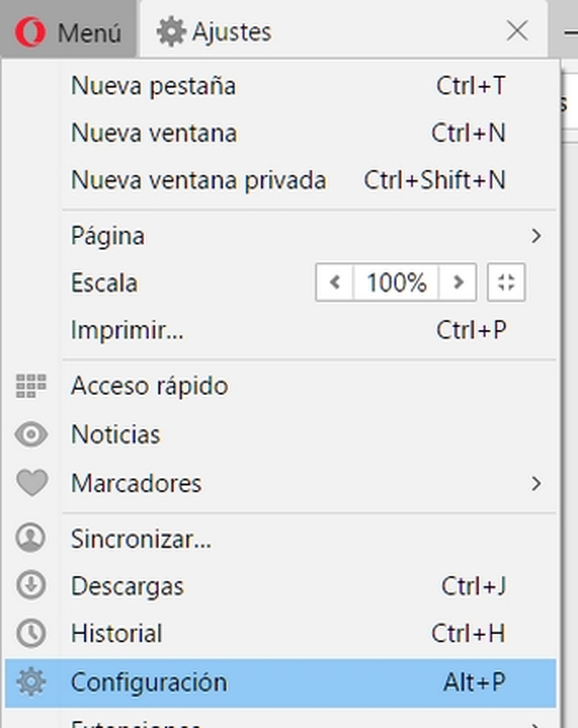
Task: Click the Descargas download arrow icon
Action: (31, 585)
